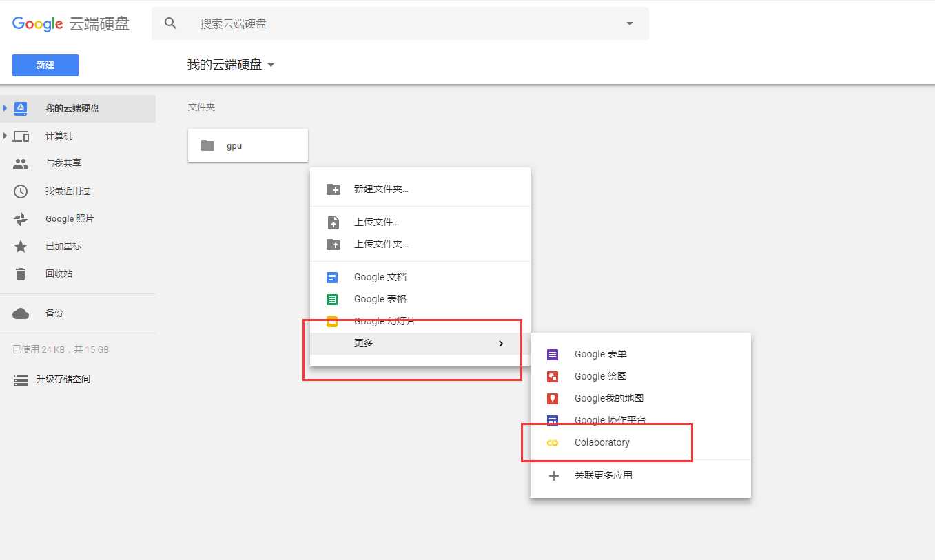Click the Colaboratory CO icon
The height and width of the screenshot is (560, 935).
point(553,443)
